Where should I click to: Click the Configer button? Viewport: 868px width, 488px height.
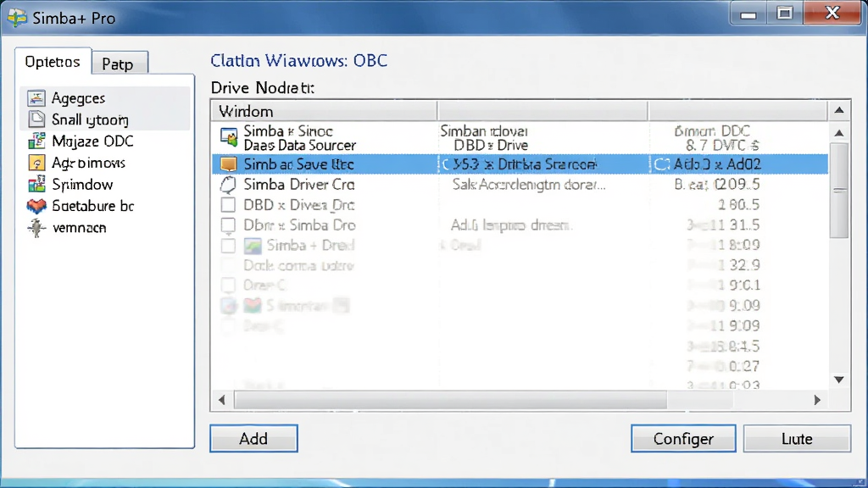[x=683, y=438]
